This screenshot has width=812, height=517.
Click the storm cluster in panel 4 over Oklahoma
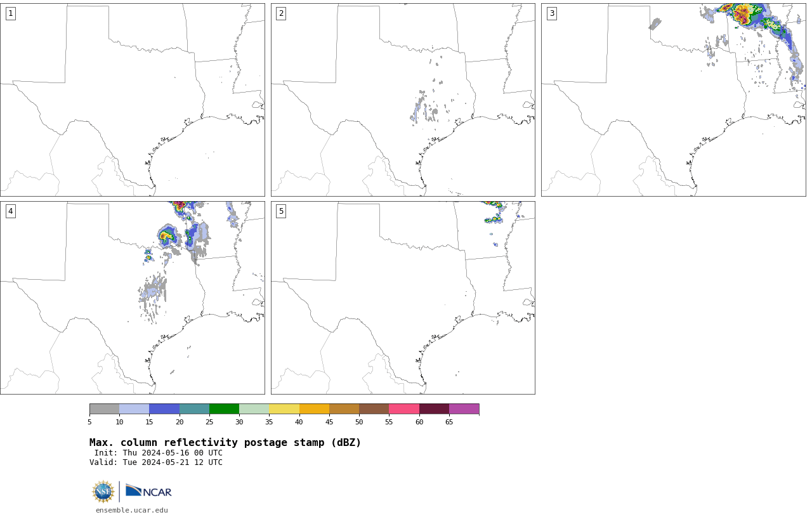click(x=167, y=237)
